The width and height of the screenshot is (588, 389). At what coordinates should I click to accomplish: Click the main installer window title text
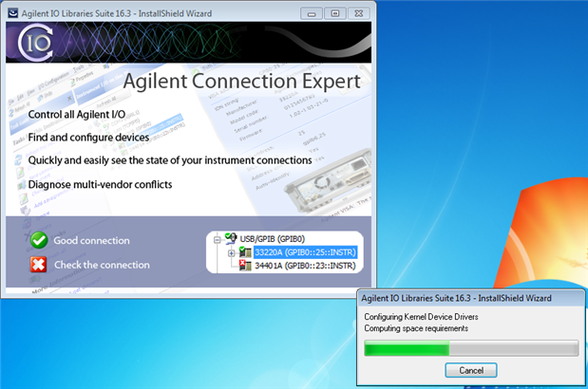117,13
